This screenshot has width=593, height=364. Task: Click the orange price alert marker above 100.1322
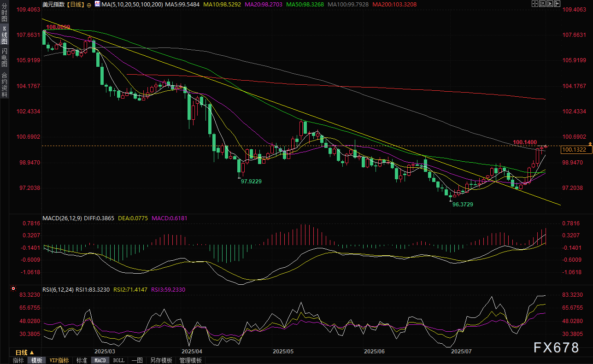[x=590, y=145]
